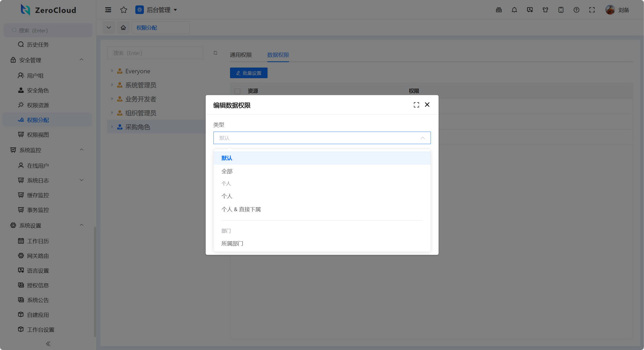644x350 pixels.
Task: Toggle the hamburger menu icon
Action: click(x=108, y=10)
